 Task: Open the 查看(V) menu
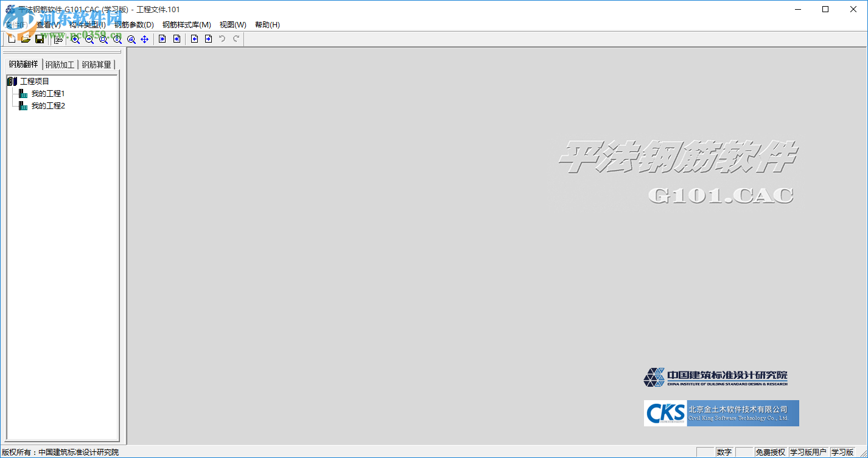48,25
